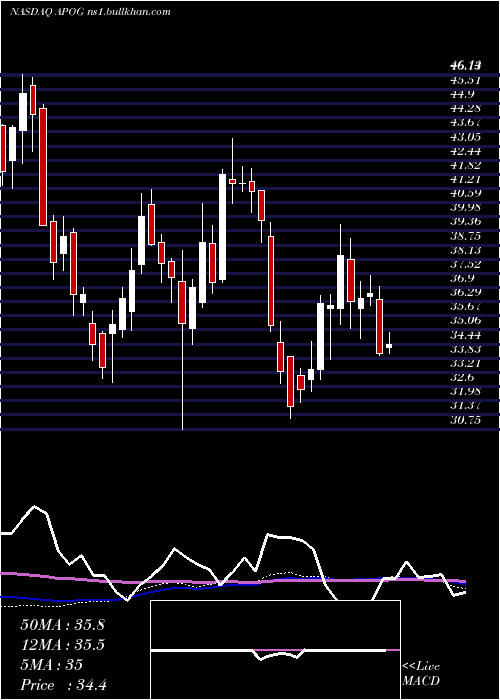500x700 pixels.
Task: Click the 46.13 top price label
Action: coord(466,66)
